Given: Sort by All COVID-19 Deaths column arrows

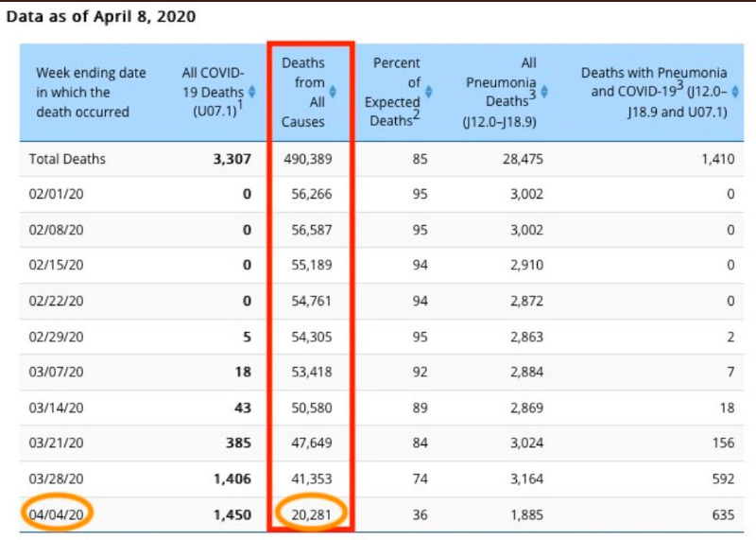Looking at the screenshot, I should 251,92.
